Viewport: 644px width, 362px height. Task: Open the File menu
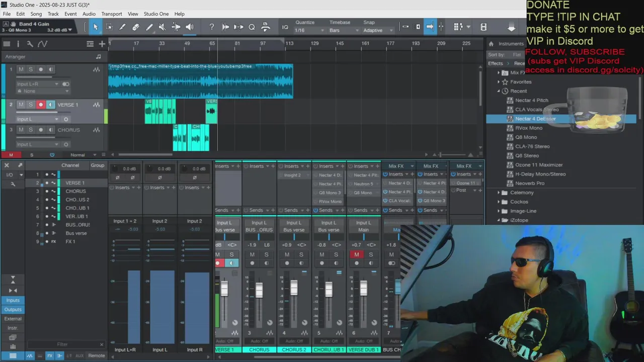pyautogui.click(x=7, y=14)
